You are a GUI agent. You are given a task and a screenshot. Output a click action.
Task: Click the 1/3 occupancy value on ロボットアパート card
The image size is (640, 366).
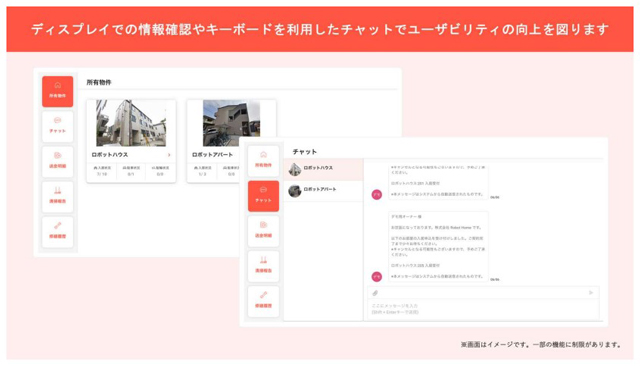coord(202,174)
